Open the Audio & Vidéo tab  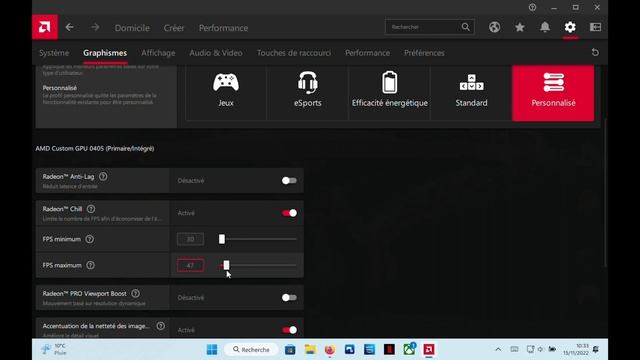pyautogui.click(x=216, y=53)
